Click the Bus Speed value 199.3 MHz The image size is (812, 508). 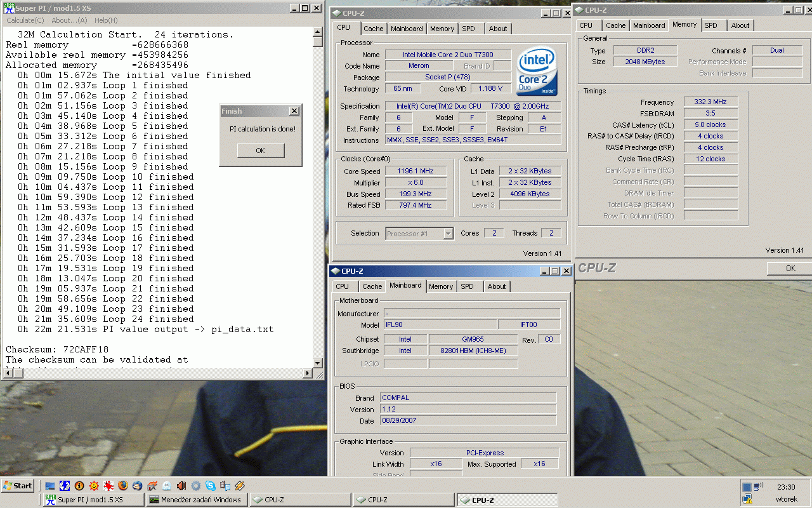click(415, 194)
